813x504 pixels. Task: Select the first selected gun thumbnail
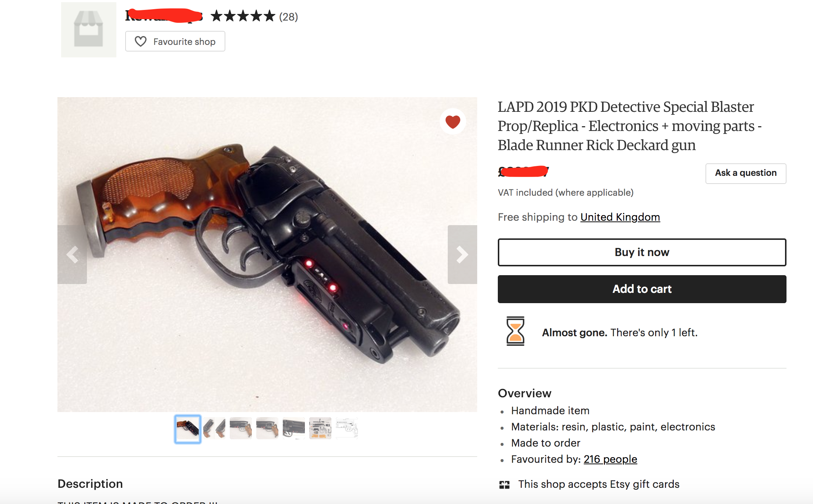point(188,429)
